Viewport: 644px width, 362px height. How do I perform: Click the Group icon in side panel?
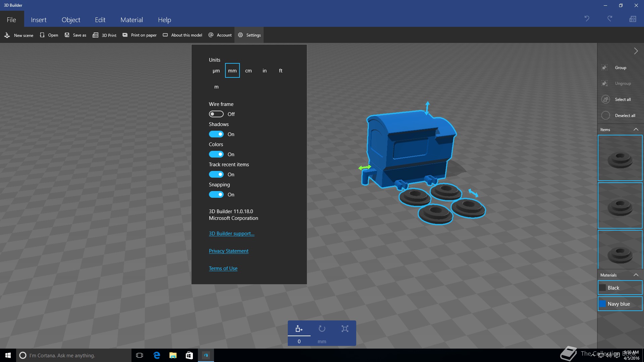[x=605, y=67]
